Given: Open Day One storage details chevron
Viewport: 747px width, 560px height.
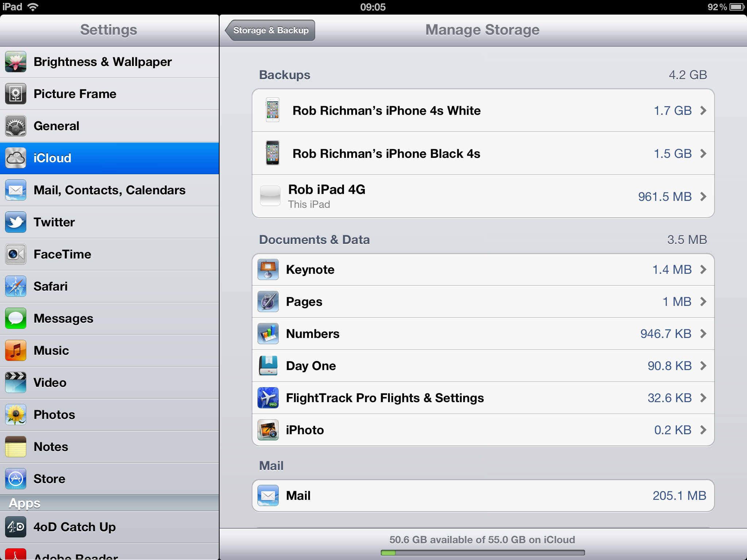Looking at the screenshot, I should (703, 366).
